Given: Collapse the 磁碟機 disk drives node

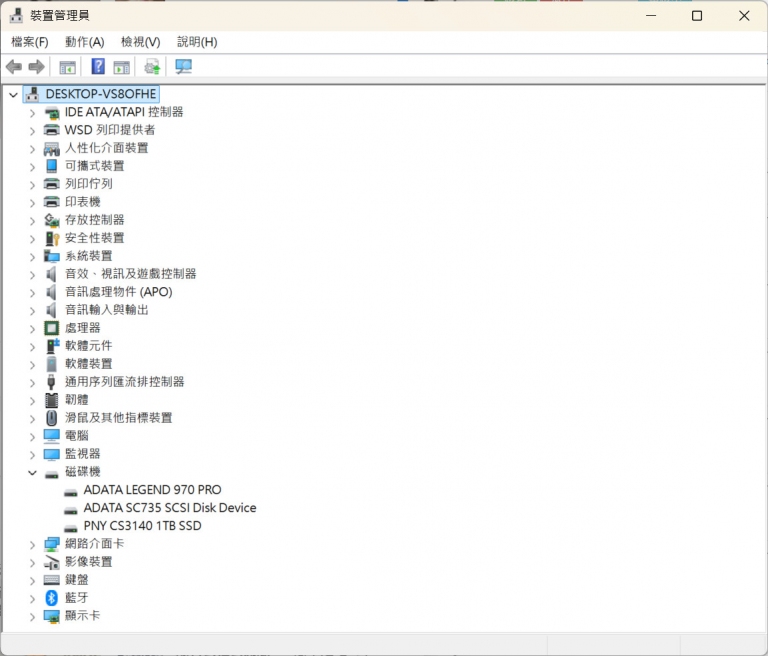Looking at the screenshot, I should click(32, 472).
